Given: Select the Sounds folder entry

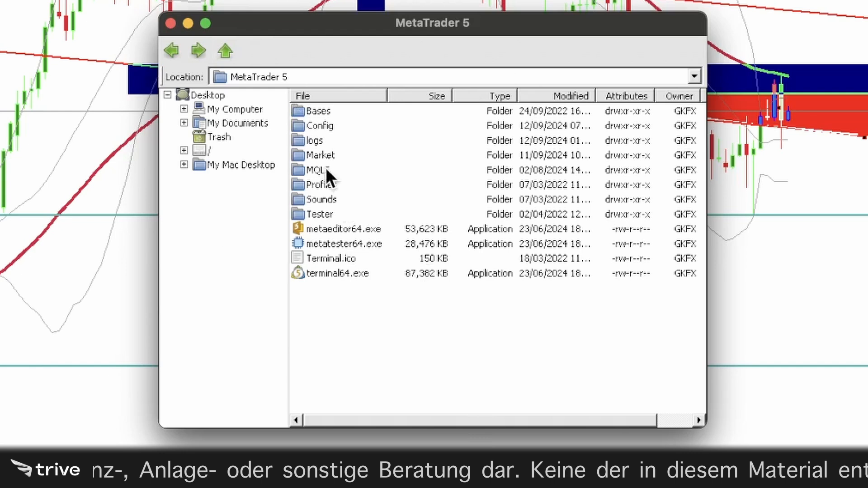Looking at the screenshot, I should [321, 199].
